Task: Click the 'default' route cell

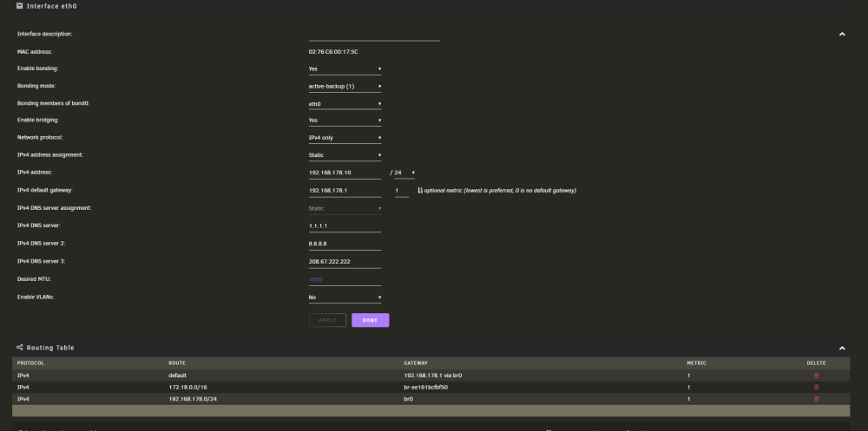Action: [178, 375]
